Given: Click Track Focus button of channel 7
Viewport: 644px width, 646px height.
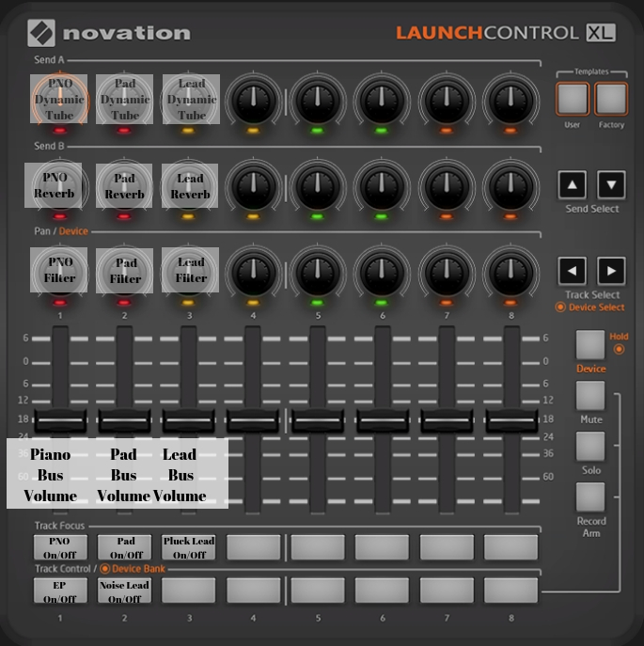Looking at the screenshot, I should pyautogui.click(x=447, y=547).
